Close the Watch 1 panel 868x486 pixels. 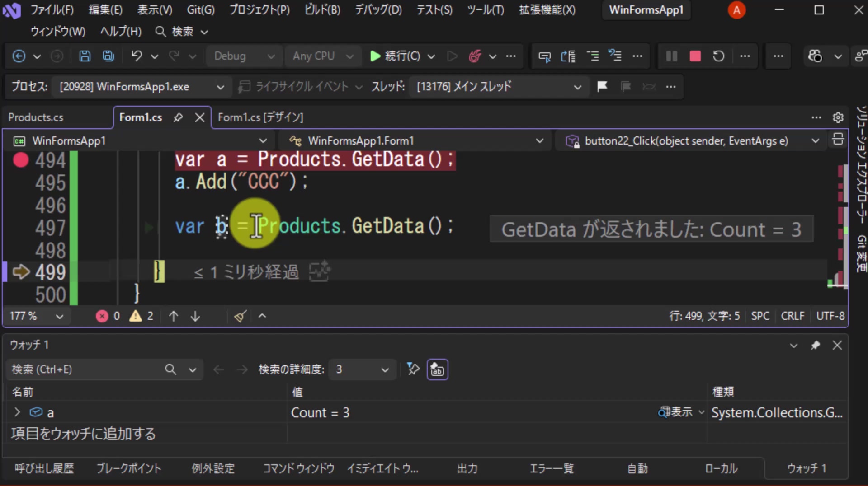(837, 346)
